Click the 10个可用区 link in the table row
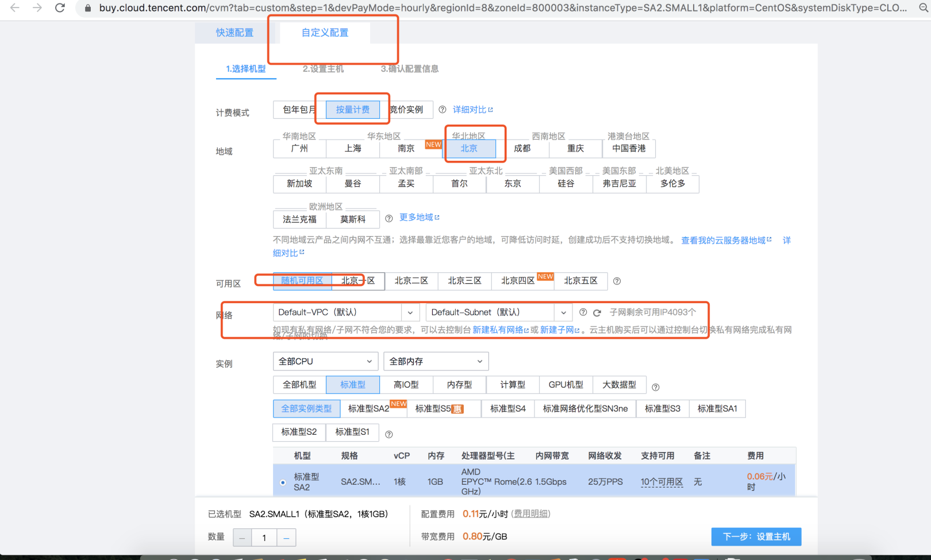The width and height of the screenshot is (931, 560). click(x=662, y=482)
